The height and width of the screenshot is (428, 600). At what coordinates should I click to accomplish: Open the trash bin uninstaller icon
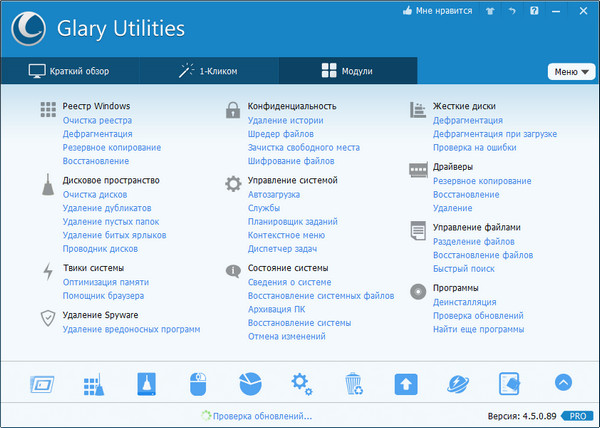[353, 382]
